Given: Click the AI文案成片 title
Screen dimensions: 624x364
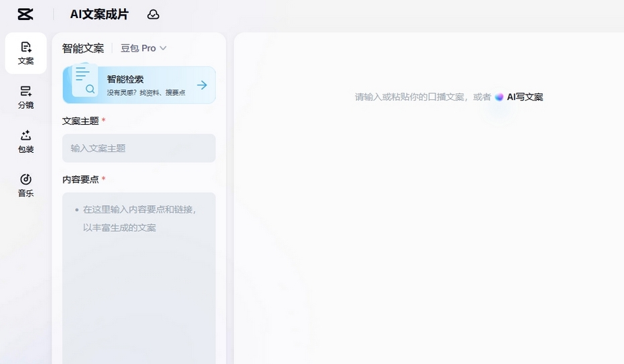Looking at the screenshot, I should [99, 14].
